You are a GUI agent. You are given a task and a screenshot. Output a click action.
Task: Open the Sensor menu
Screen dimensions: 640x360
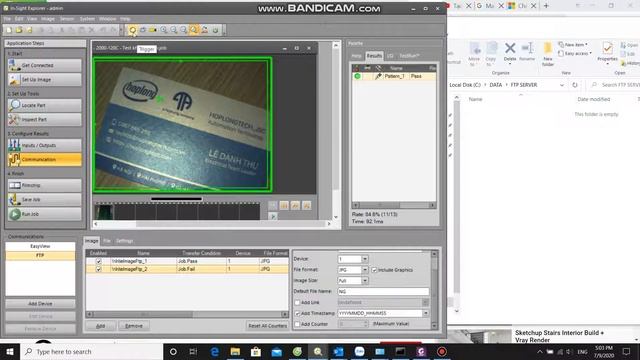click(67, 19)
